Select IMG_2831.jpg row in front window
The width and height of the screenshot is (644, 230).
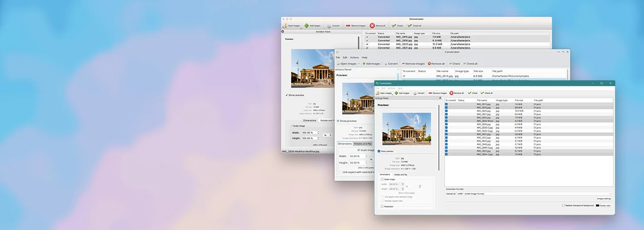click(529, 134)
